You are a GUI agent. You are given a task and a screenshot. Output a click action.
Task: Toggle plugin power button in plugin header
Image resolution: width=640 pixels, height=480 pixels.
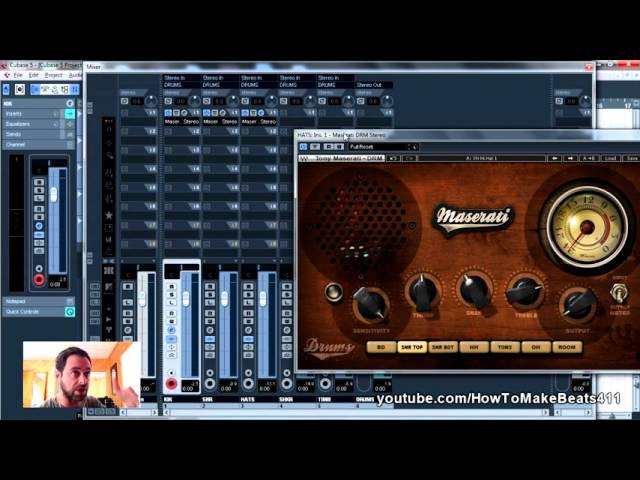click(303, 147)
